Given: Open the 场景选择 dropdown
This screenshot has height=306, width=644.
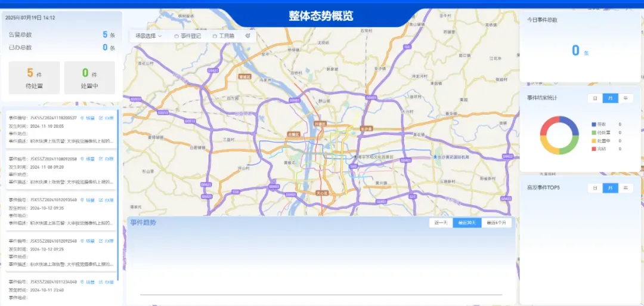Looking at the screenshot, I should 148,36.
